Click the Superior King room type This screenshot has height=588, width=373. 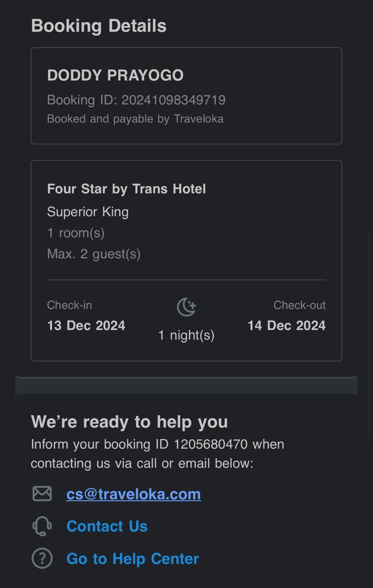[88, 212]
